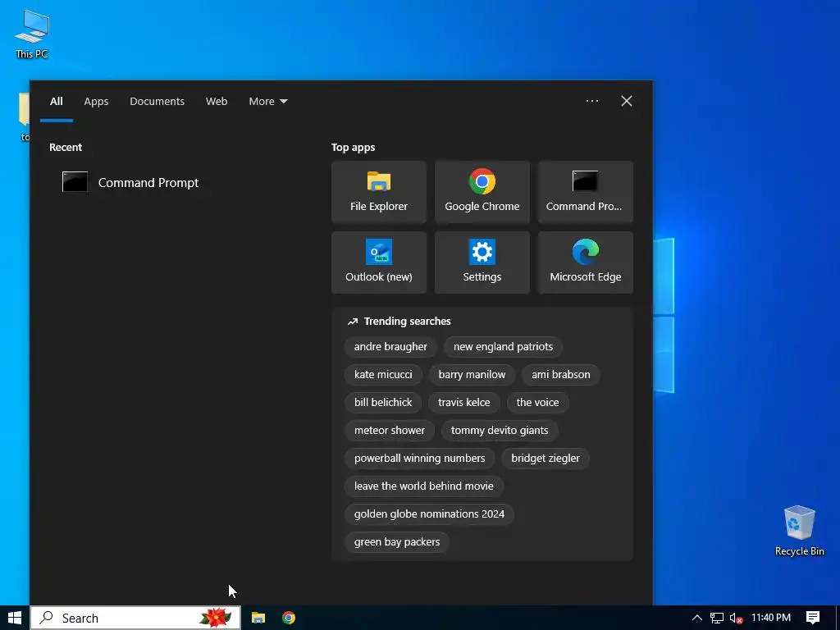
Task: Search trending 'bill belichick'
Action: click(383, 402)
